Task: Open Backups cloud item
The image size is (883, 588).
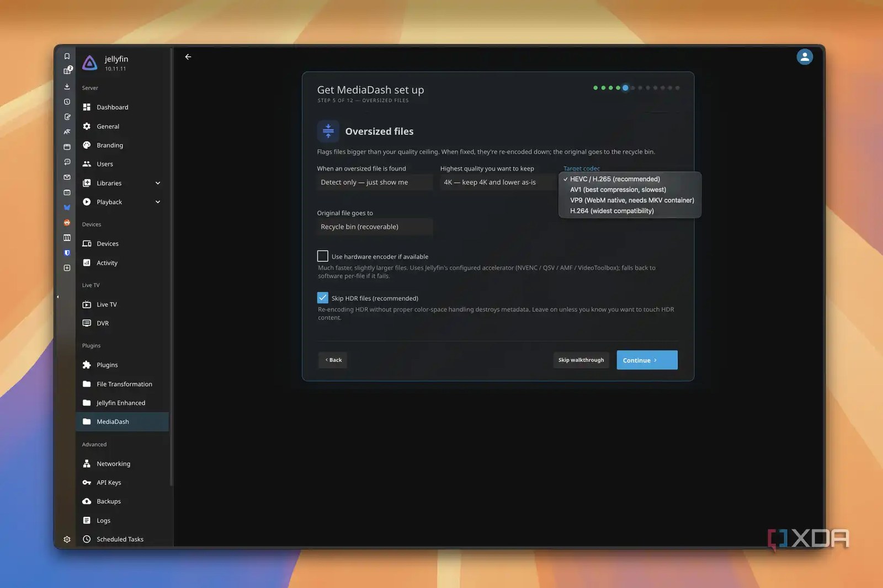Action: (123, 501)
